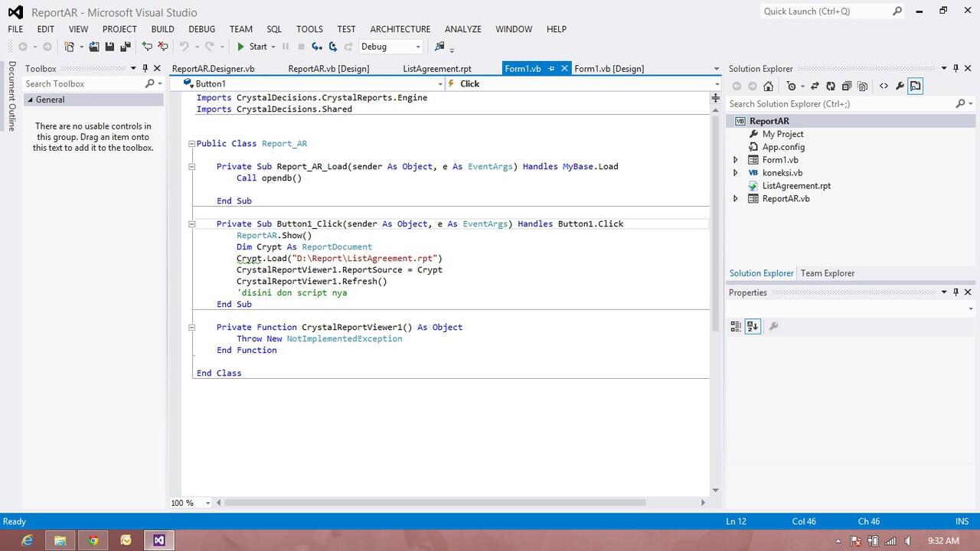This screenshot has width=980, height=551.
Task: Click Solution Explorer Home icon
Action: coord(769,86)
